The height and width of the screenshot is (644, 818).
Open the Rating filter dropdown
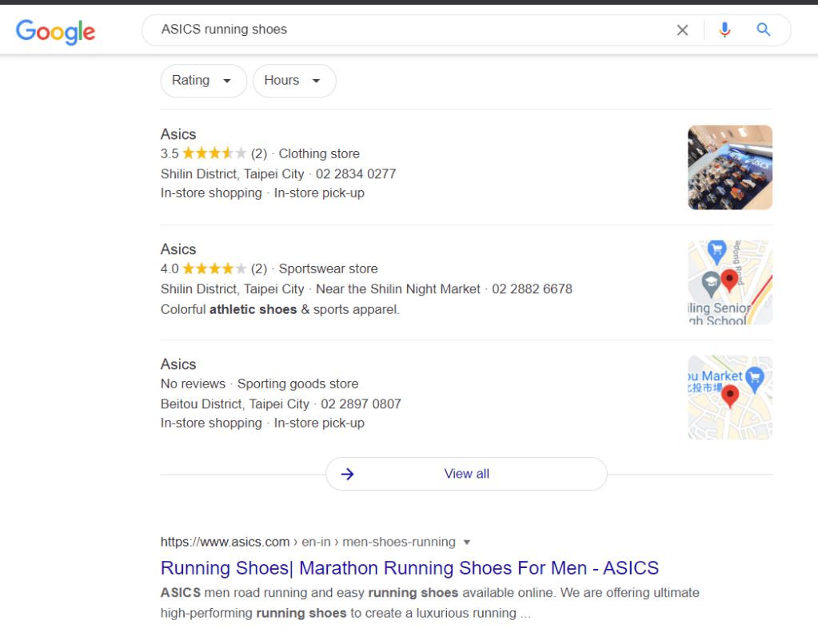point(203,81)
